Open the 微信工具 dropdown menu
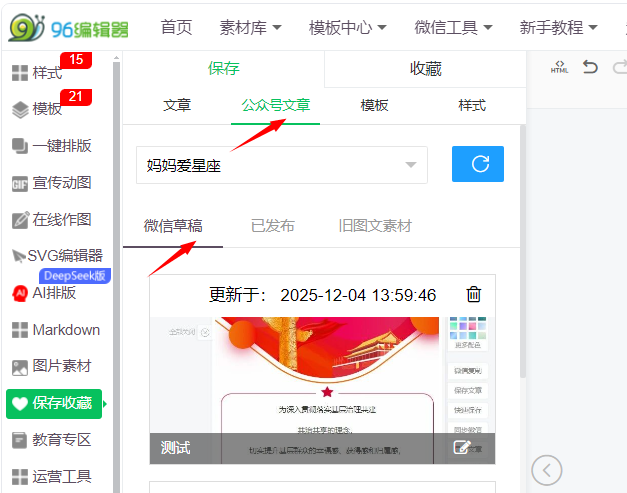 (x=454, y=27)
